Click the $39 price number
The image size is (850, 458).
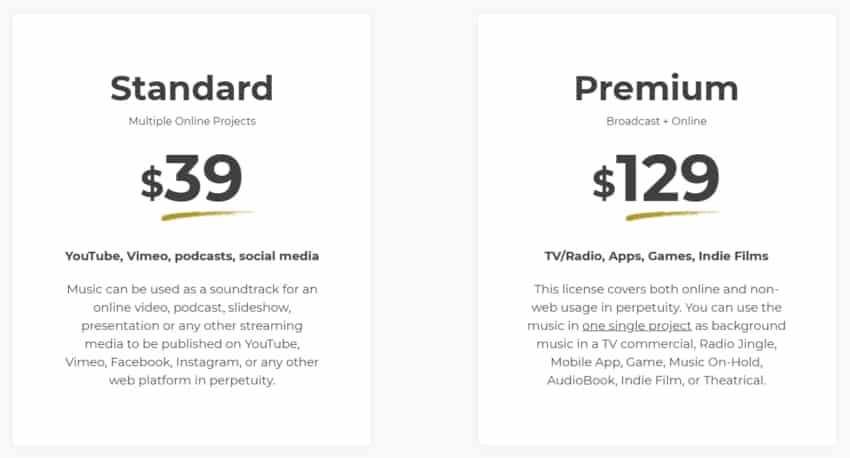pos(204,180)
